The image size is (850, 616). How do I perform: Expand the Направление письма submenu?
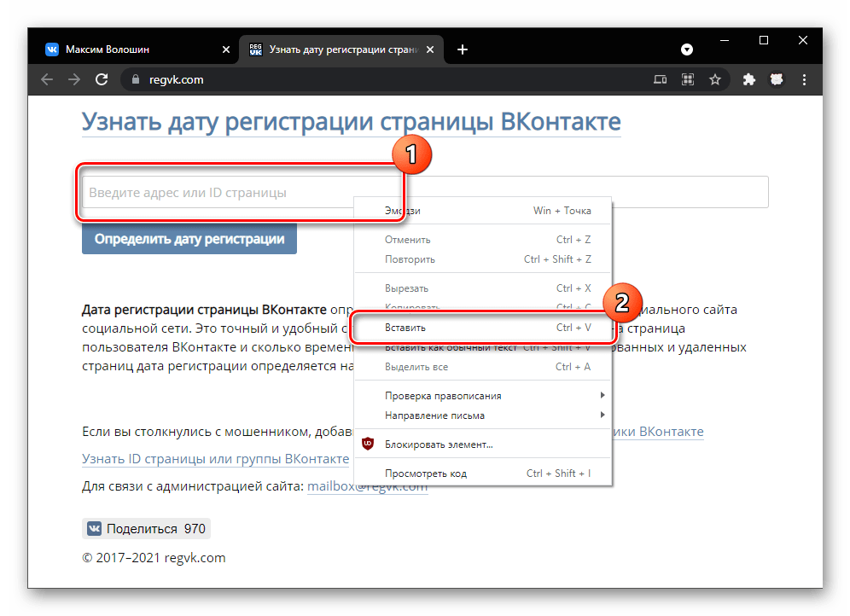pyautogui.click(x=483, y=415)
